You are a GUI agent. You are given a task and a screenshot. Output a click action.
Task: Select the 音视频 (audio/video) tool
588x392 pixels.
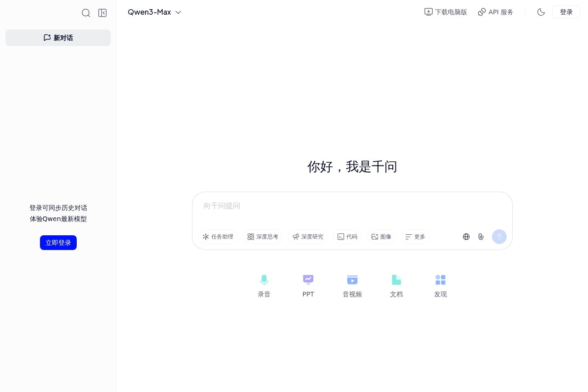coord(352,285)
